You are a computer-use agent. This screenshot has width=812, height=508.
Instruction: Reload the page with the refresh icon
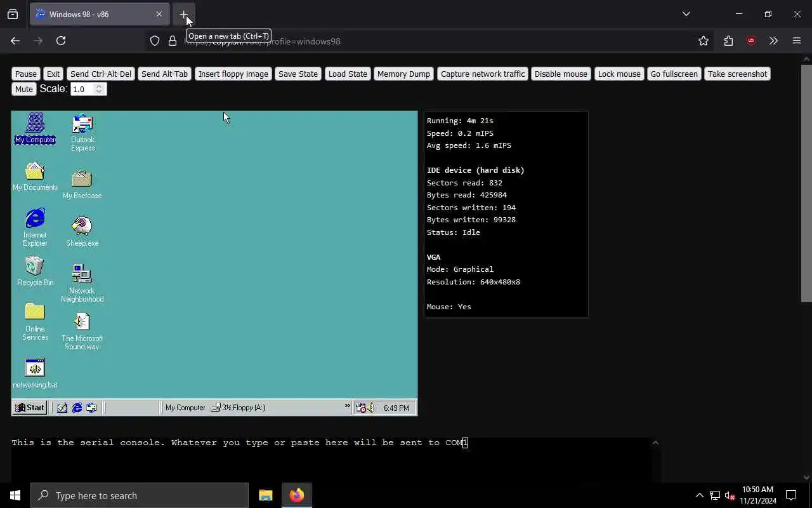61,41
